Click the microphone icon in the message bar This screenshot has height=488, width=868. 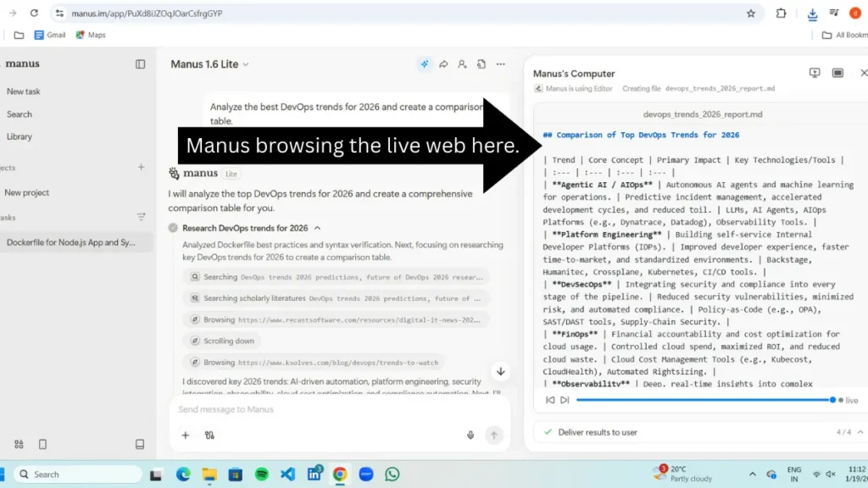[x=471, y=435]
